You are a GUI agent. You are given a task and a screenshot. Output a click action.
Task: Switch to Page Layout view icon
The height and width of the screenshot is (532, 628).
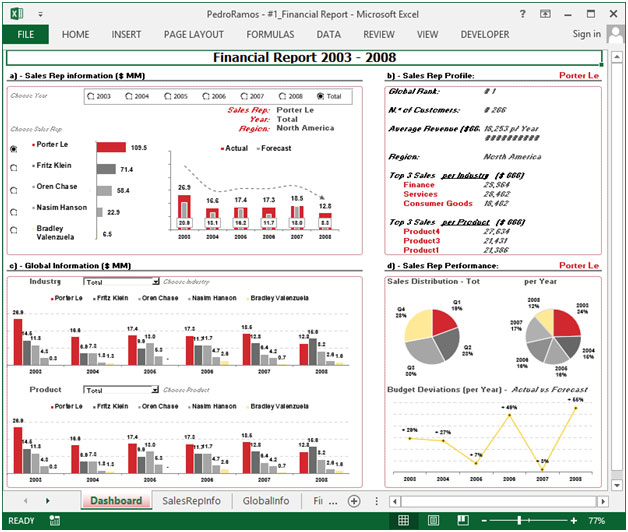pyautogui.click(x=433, y=520)
